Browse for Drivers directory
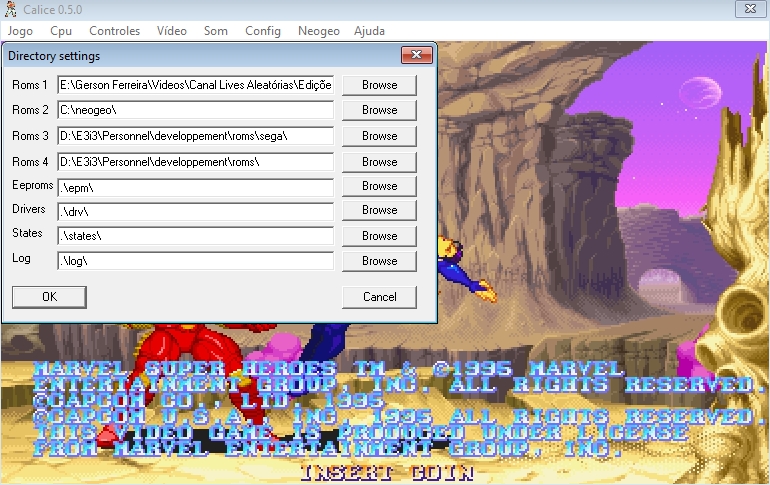This screenshot has height=485, width=770. [x=379, y=210]
